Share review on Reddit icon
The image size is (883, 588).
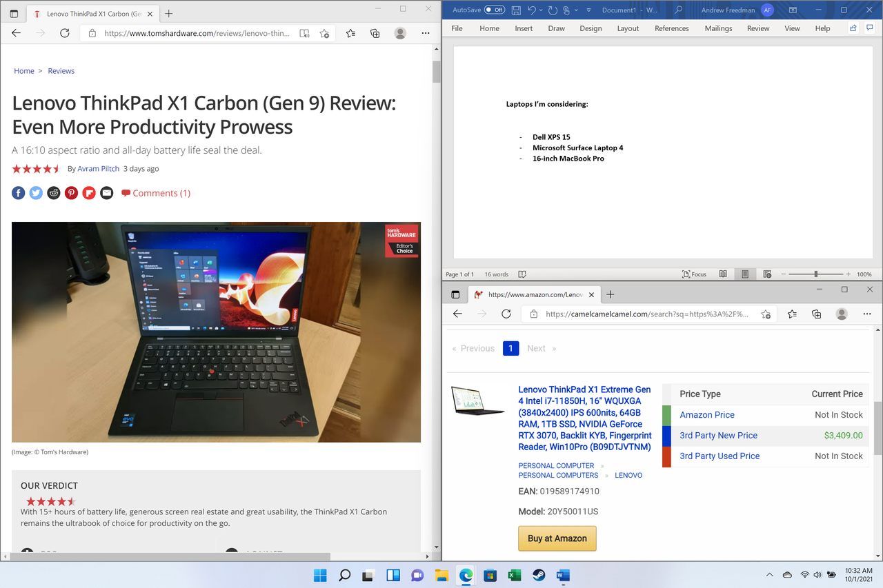coord(54,193)
